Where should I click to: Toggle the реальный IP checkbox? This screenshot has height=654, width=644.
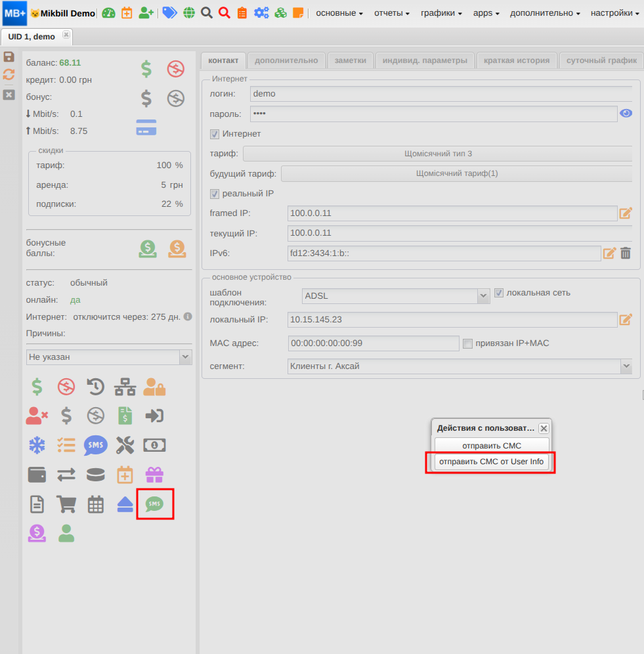click(x=215, y=194)
